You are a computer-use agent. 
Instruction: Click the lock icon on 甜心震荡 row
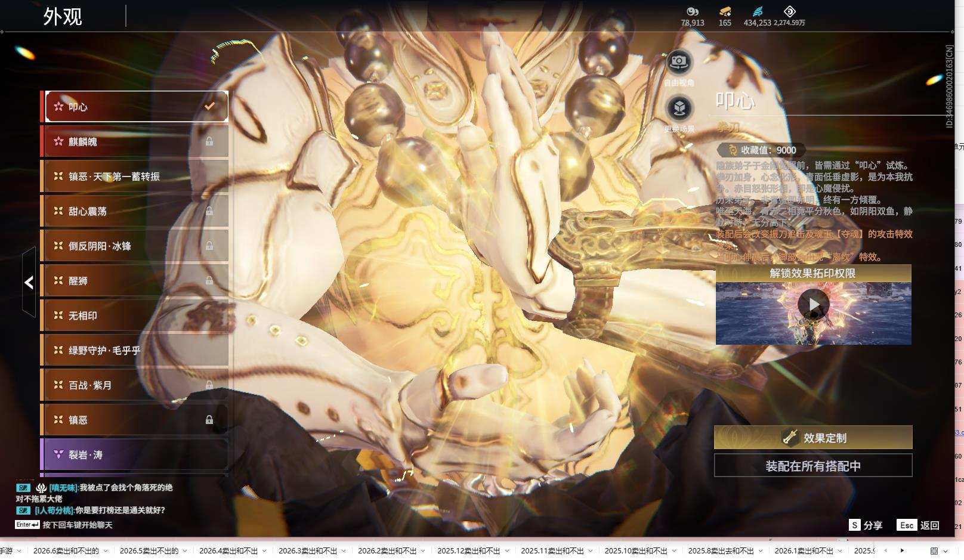point(209,211)
